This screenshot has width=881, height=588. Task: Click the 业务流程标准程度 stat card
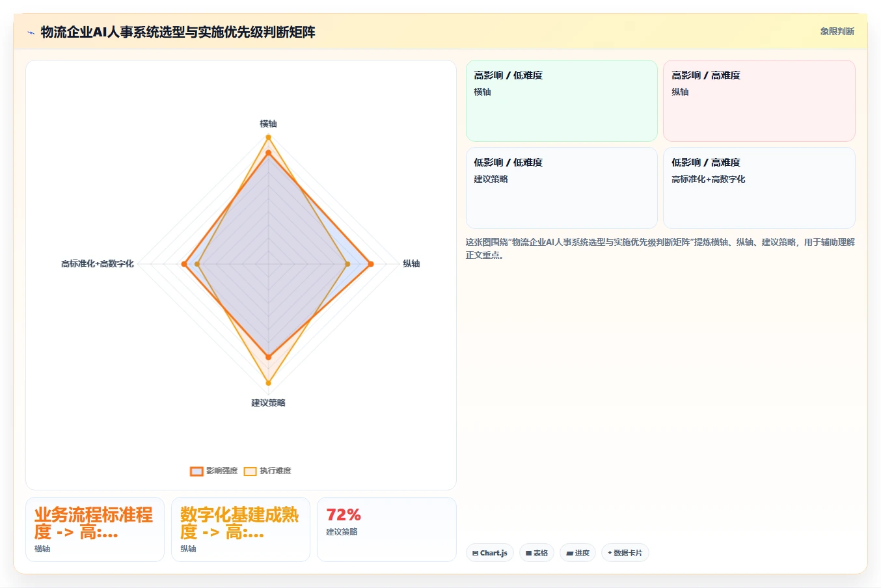[95, 529]
